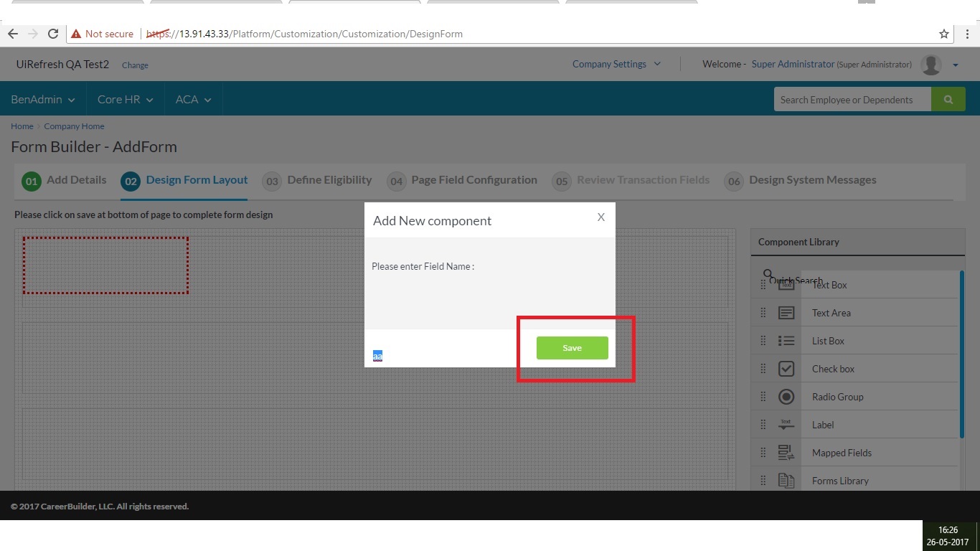Select the List Box component icon
This screenshot has height=551, width=980.
pos(786,341)
